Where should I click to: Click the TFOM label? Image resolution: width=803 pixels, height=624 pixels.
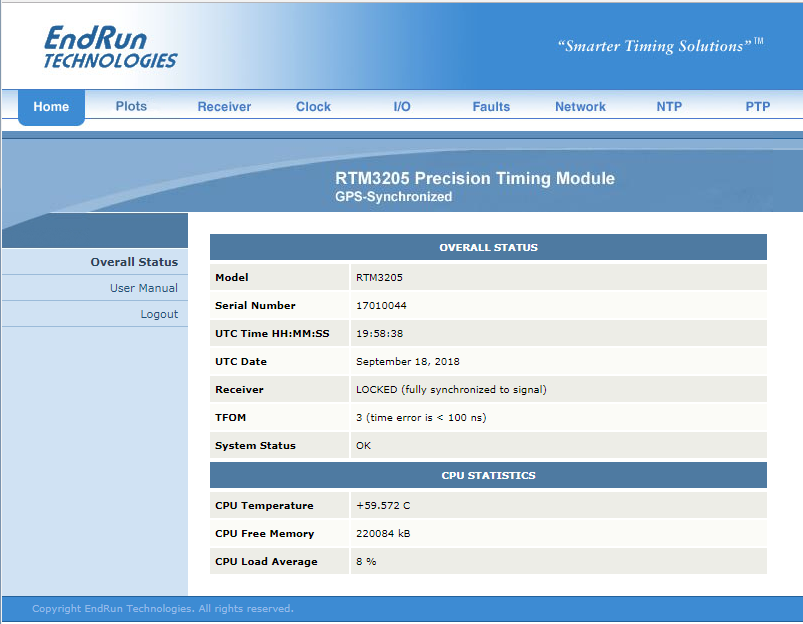(230, 418)
